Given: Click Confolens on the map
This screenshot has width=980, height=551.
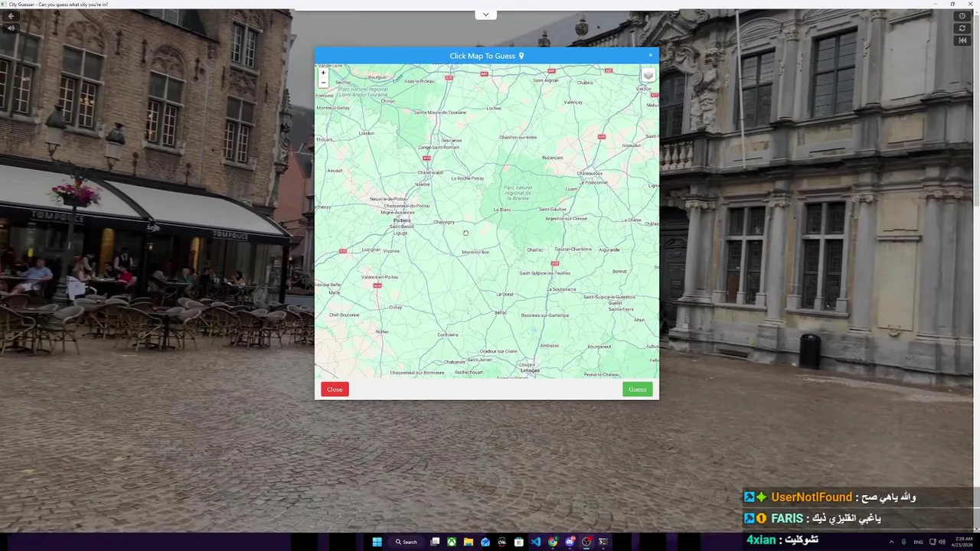Looking at the screenshot, I should (448, 334).
